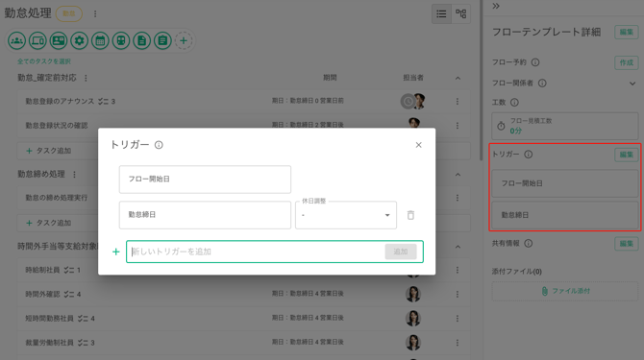Click the gear icon in the toolbar
Viewport: 644px width, 360px height.
point(79,40)
